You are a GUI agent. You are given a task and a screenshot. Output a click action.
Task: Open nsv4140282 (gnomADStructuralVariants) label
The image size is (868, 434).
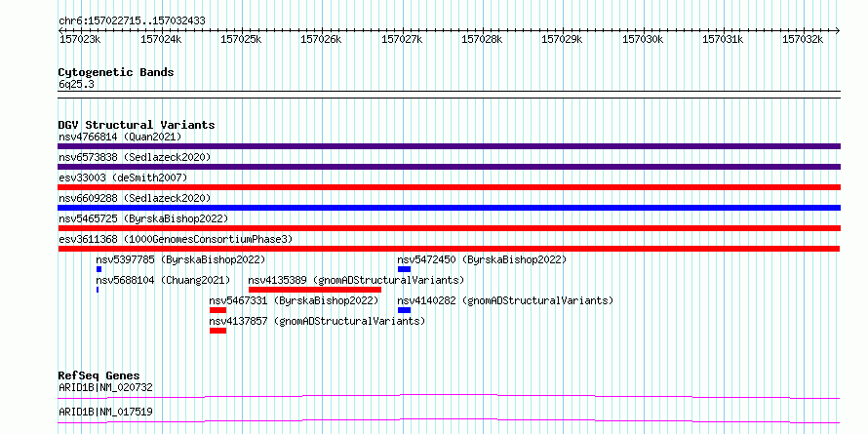tap(505, 300)
